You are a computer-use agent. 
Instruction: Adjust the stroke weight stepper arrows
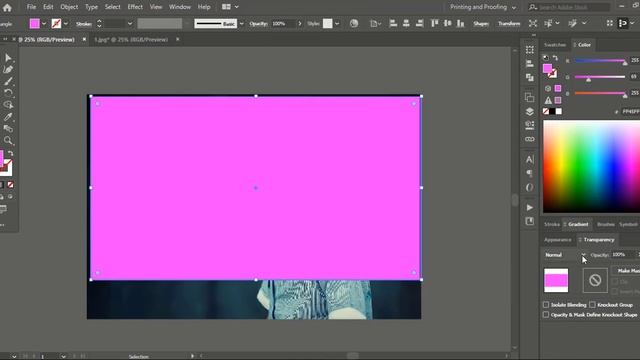click(99, 24)
